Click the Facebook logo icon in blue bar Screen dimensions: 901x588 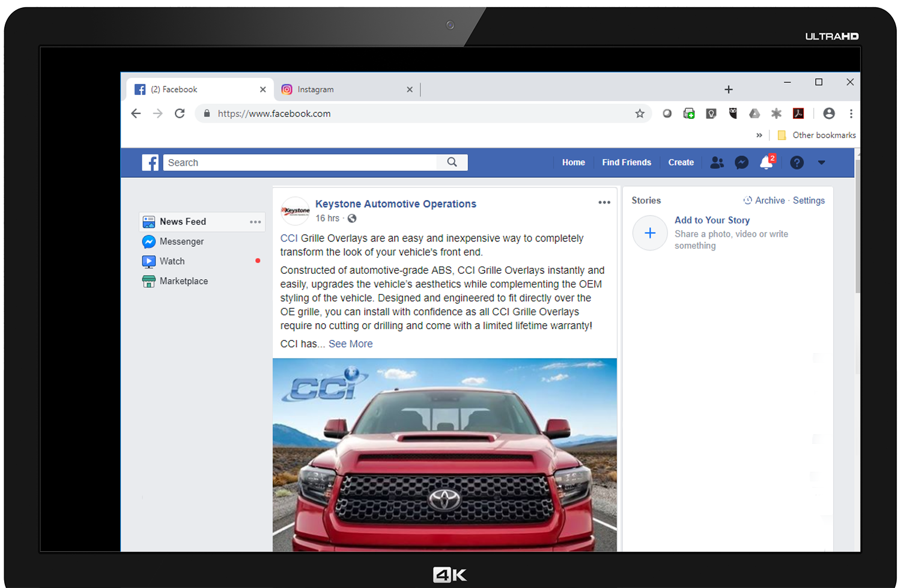coord(150,162)
